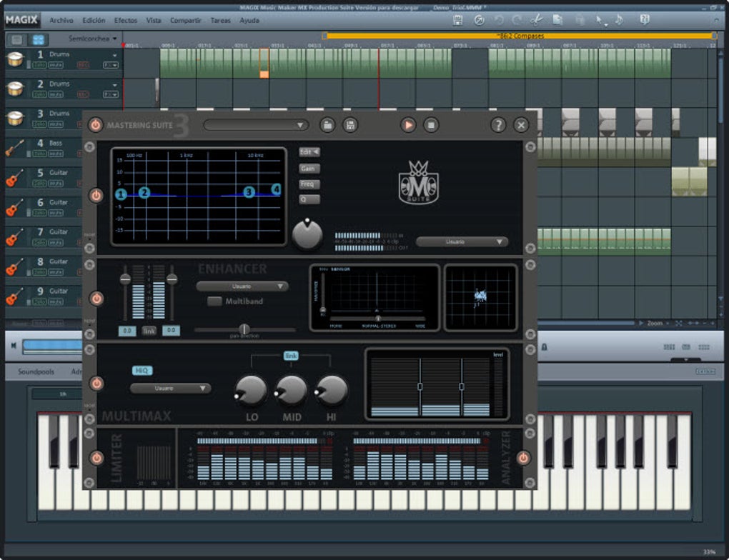Close the Mastering Suite panel
This screenshot has width=729, height=560.
click(x=521, y=125)
